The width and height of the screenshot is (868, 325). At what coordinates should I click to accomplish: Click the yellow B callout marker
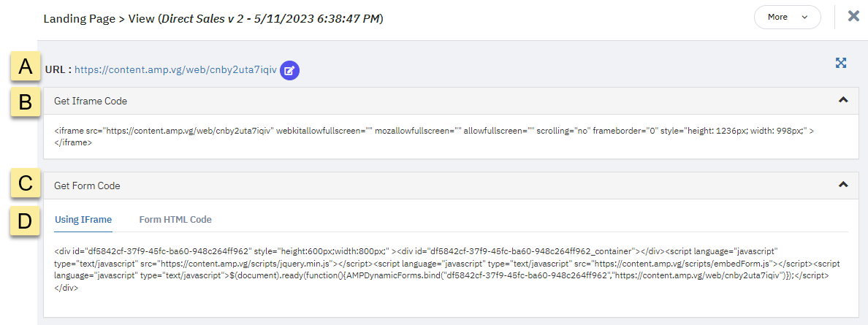tap(26, 102)
